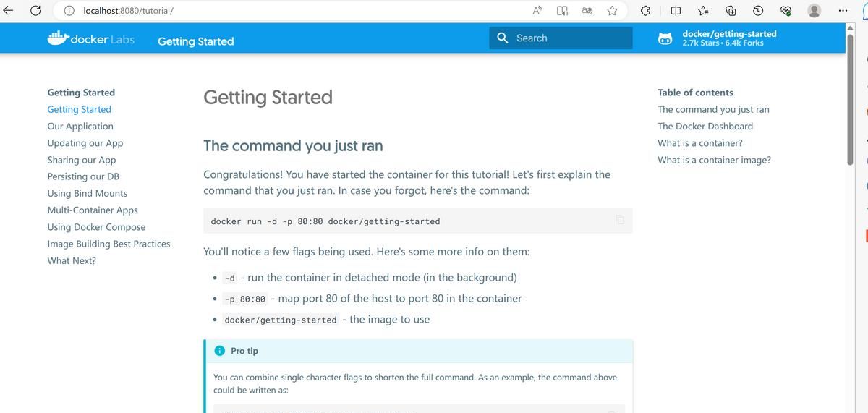Click the browser back arrow
Image resolution: width=868 pixels, height=413 pixels.
9,11
